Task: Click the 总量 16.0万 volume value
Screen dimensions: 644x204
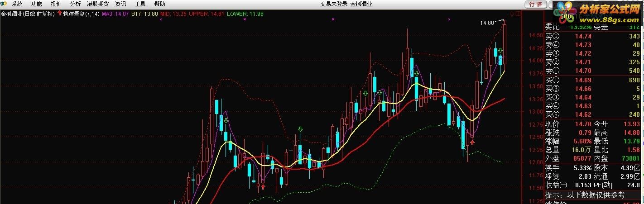Action: pyautogui.click(x=582, y=150)
